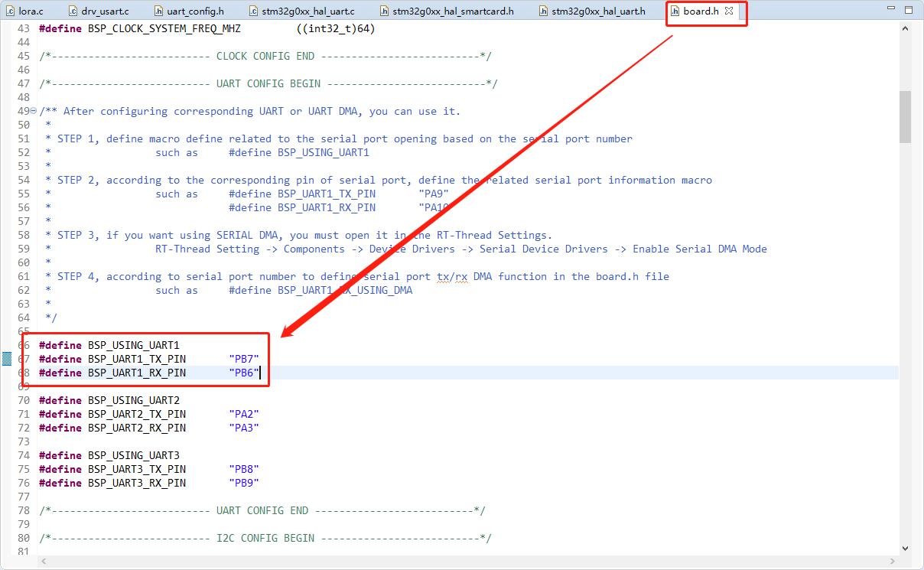Click the "PB8" string value
924x570 pixels.
pos(244,469)
